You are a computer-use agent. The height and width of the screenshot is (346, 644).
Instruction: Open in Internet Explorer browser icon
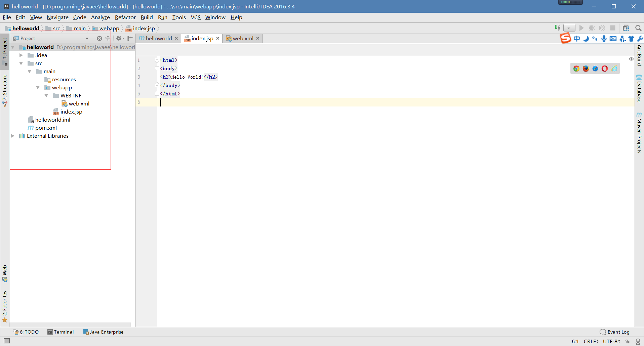point(614,69)
